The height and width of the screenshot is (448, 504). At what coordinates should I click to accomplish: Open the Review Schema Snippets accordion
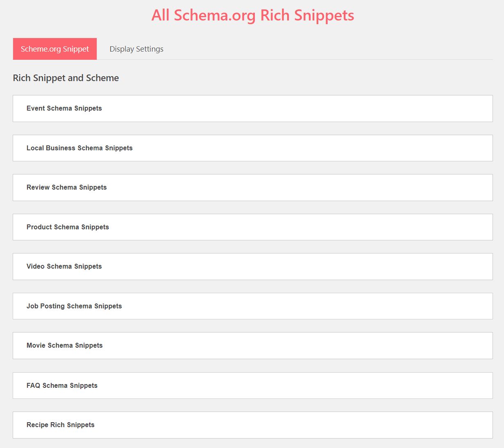pyautogui.click(x=253, y=188)
